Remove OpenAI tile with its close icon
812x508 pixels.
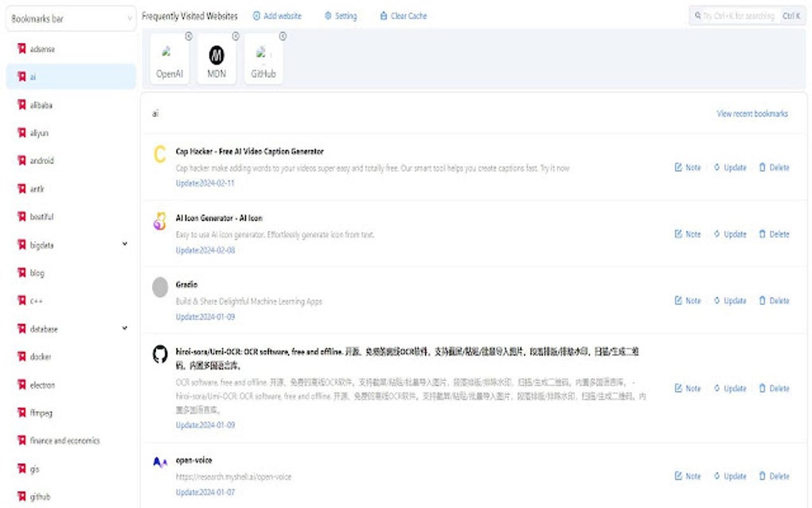pyautogui.click(x=189, y=37)
